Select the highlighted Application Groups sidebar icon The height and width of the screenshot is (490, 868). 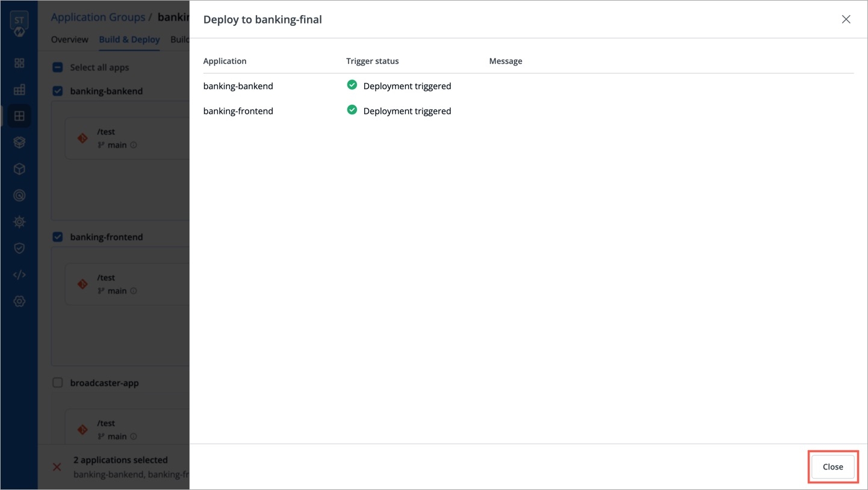[19, 116]
